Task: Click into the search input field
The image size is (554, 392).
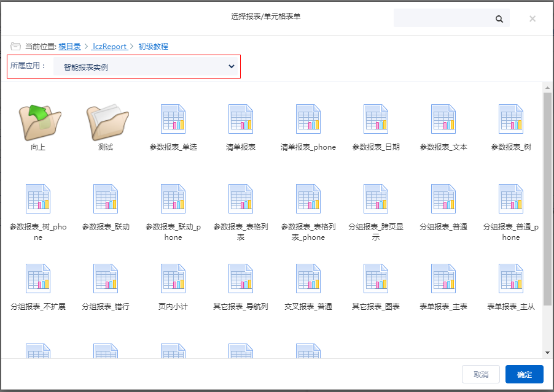Action: pos(443,19)
